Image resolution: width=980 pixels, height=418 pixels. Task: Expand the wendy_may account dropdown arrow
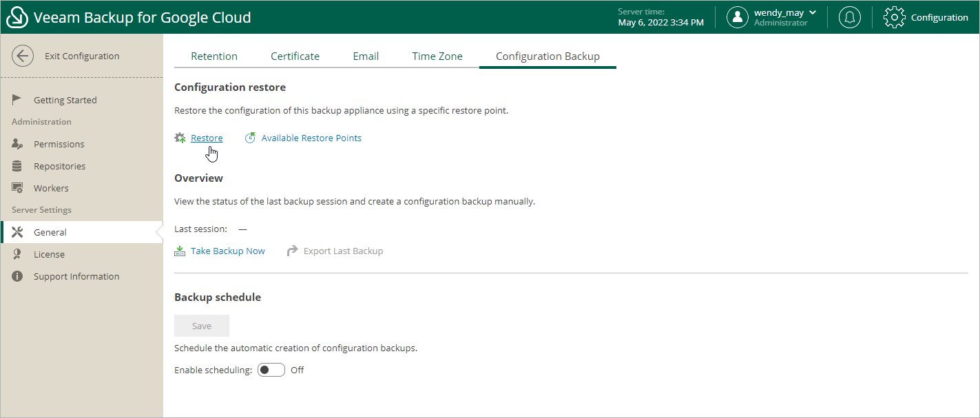(x=813, y=12)
